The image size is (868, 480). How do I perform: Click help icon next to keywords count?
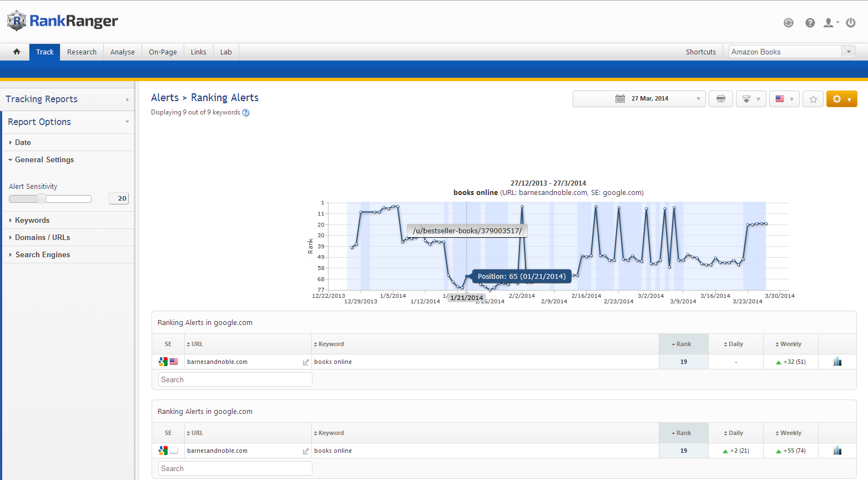tap(246, 113)
